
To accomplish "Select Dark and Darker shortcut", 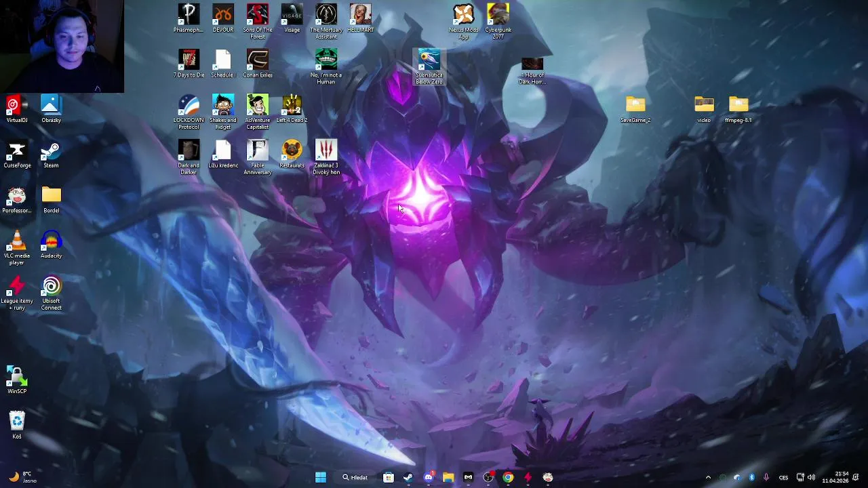I will [x=189, y=157].
